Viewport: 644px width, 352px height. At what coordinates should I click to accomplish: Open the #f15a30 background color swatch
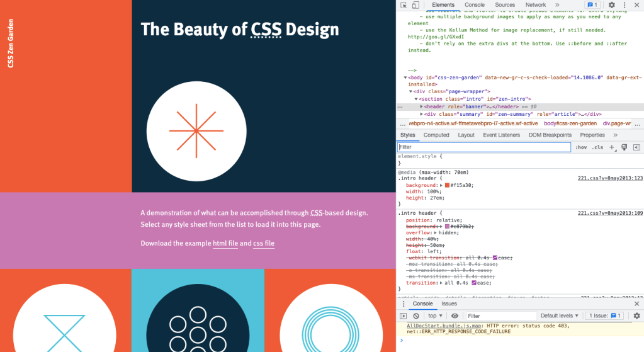click(447, 185)
